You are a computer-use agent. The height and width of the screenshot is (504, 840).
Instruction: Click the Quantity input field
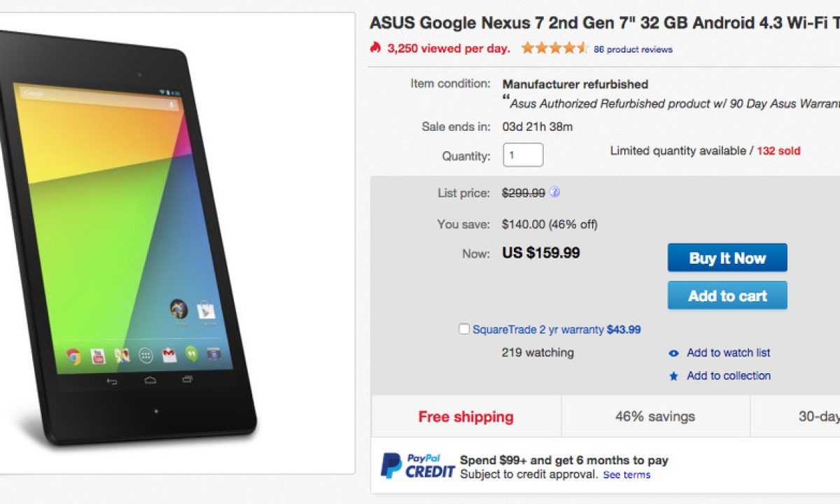[x=523, y=155]
